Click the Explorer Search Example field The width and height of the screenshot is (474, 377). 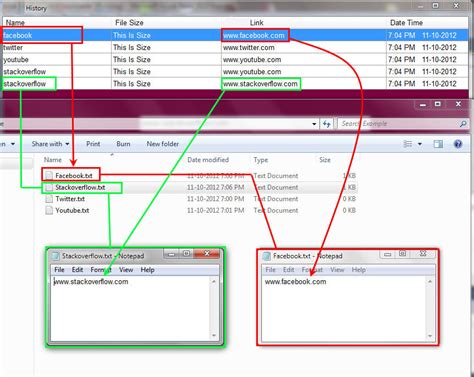click(398, 124)
